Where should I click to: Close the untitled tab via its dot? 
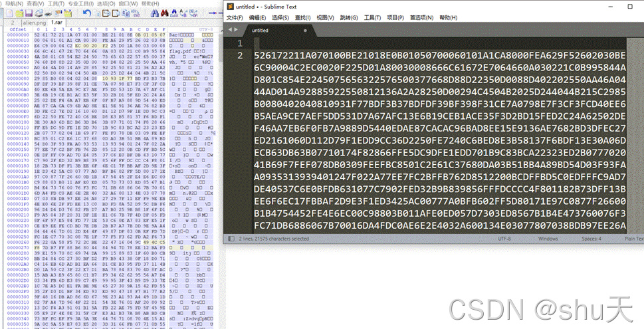click(x=305, y=31)
